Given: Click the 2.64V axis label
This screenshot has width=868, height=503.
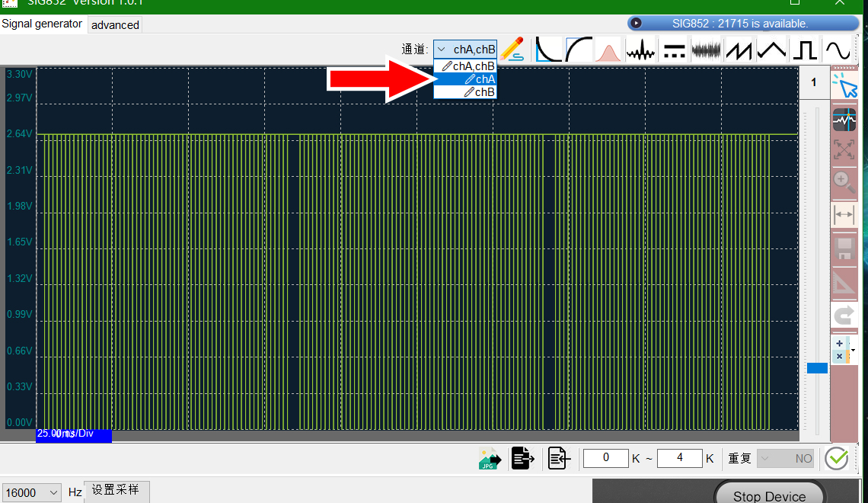Looking at the screenshot, I should click(19, 133).
